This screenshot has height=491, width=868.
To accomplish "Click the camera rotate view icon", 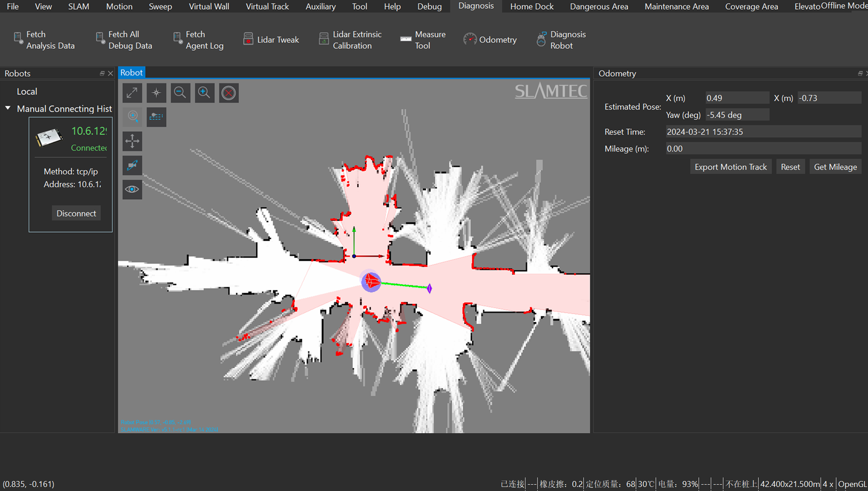I will [x=132, y=165].
